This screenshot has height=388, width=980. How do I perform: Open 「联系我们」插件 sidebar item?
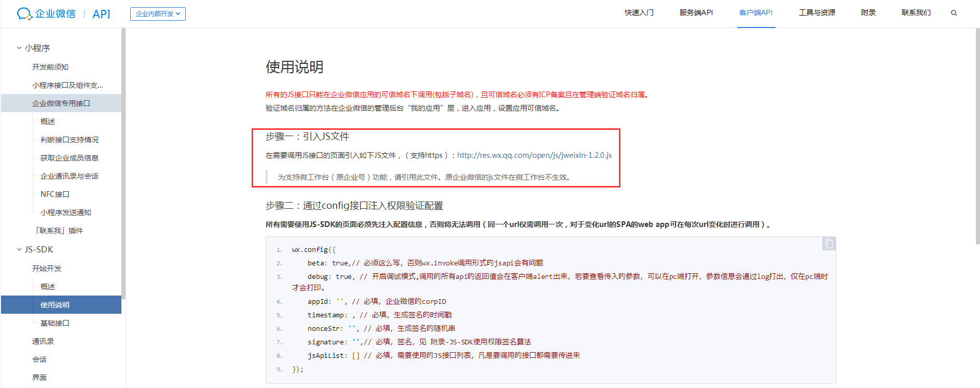(x=58, y=231)
